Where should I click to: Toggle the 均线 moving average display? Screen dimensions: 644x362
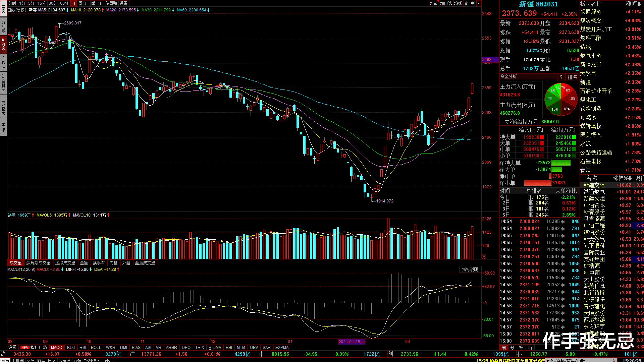click(458, 3)
